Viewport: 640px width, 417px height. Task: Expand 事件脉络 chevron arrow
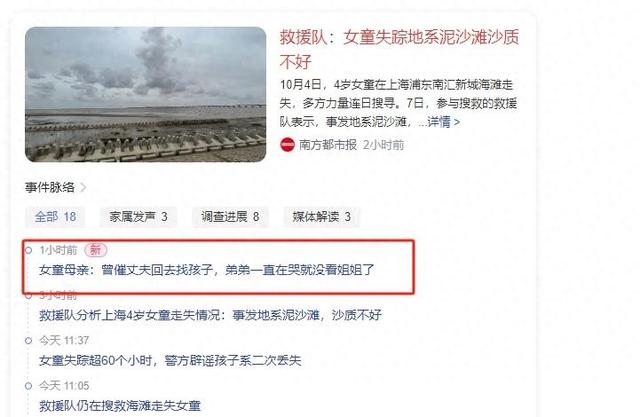(x=83, y=187)
